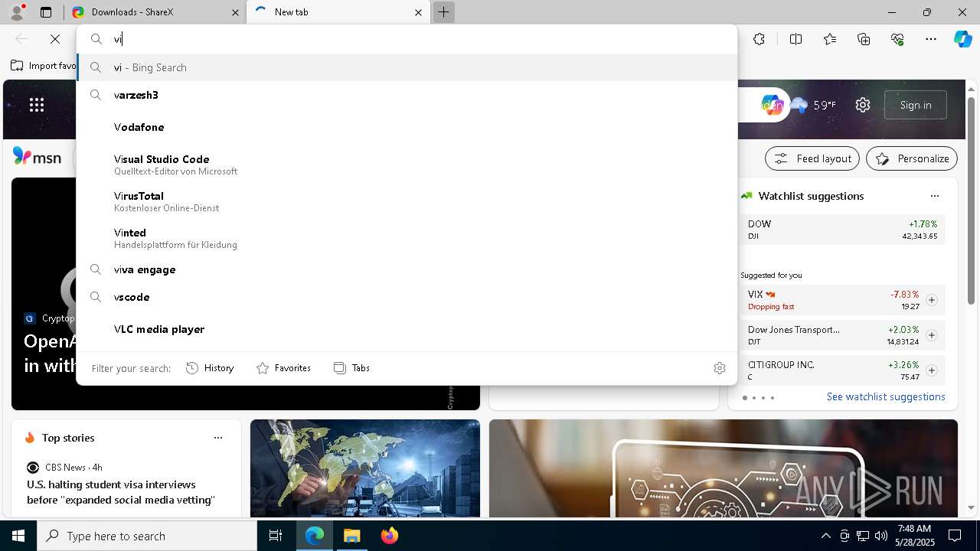Choose the VirusTotal suggestion

click(x=407, y=201)
